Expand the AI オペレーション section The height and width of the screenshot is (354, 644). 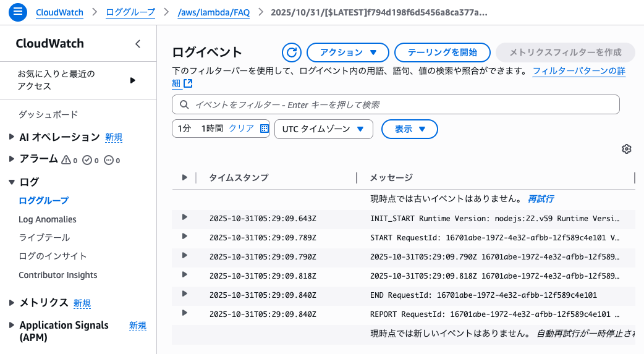[12, 137]
